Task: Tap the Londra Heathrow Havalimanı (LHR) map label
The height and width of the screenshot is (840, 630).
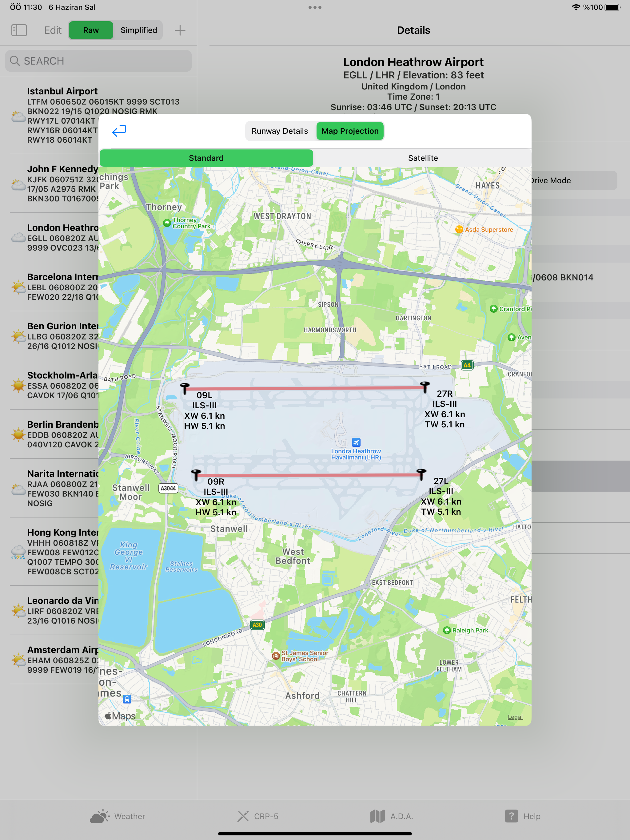Action: coord(356,454)
